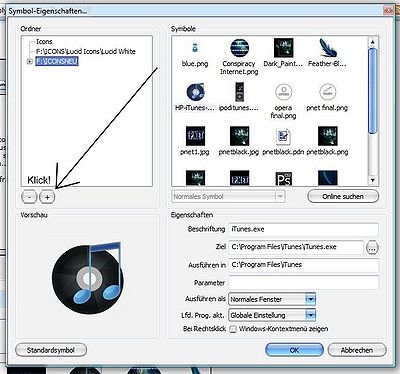The height and width of the screenshot is (374, 400).
Task: Click the Abbrechen button
Action: pos(357,350)
